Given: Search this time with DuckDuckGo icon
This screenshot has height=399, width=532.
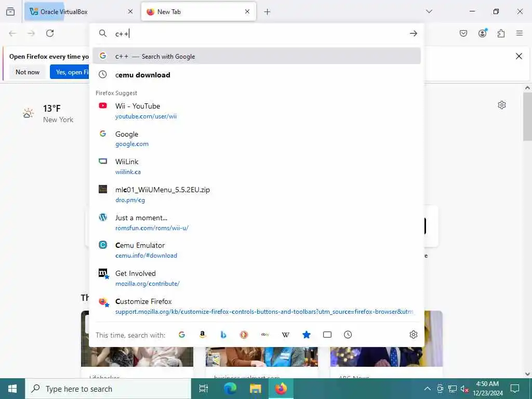Looking at the screenshot, I should tap(244, 335).
